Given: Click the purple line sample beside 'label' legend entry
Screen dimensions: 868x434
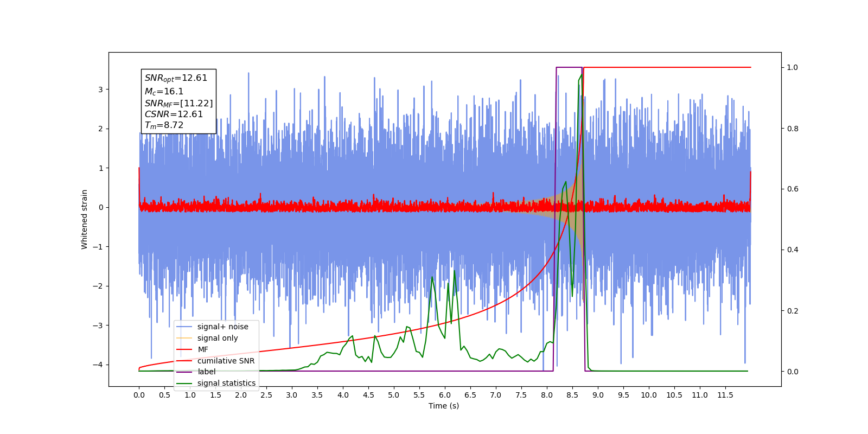Looking at the screenshot, I should 184,372.
